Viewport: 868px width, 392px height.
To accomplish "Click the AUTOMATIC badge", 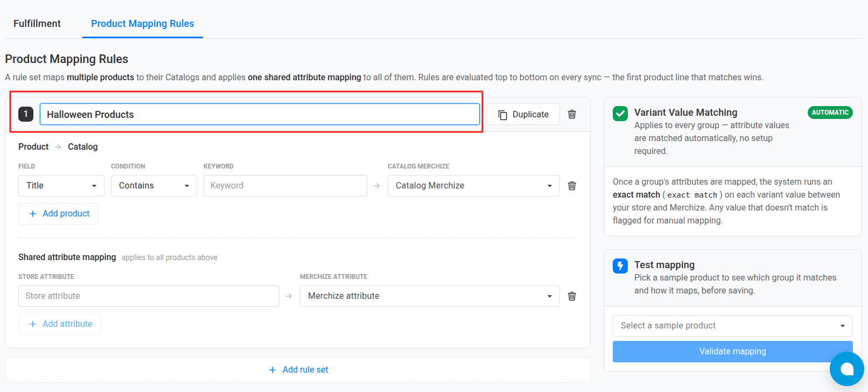I will (x=830, y=113).
